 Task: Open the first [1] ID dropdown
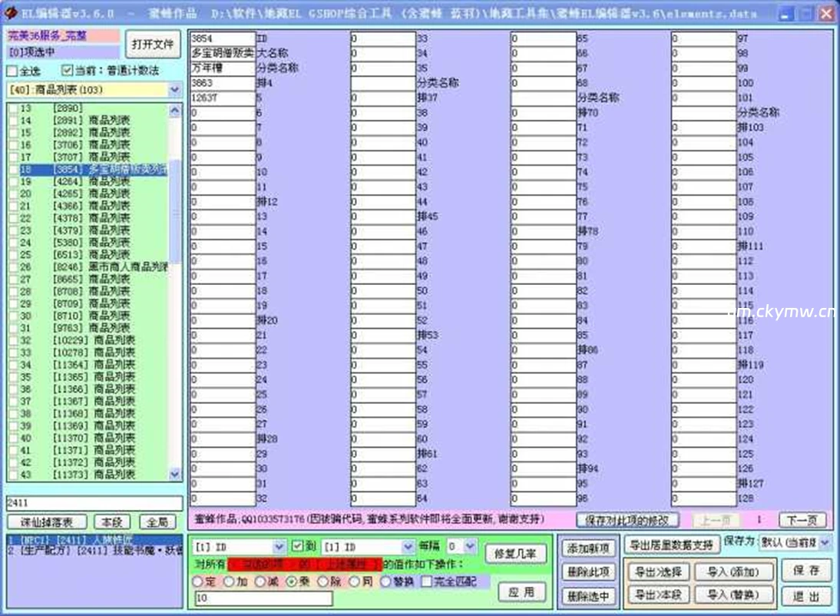point(279,547)
